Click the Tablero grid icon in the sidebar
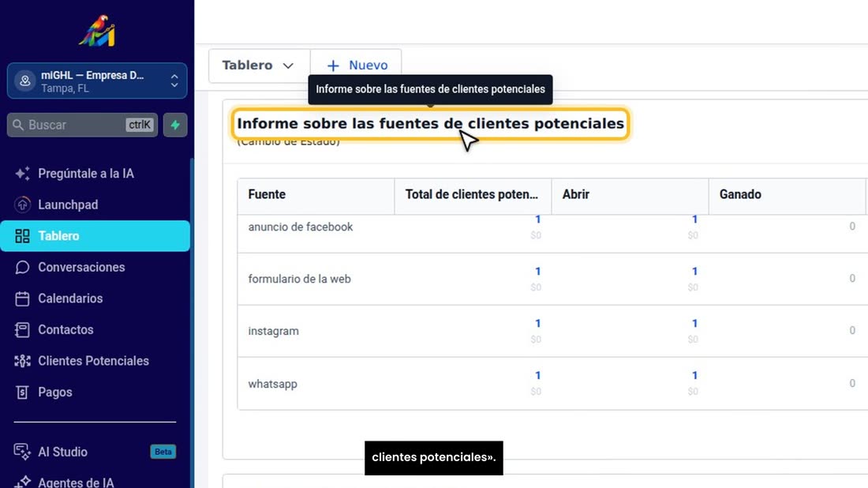 pos(22,236)
